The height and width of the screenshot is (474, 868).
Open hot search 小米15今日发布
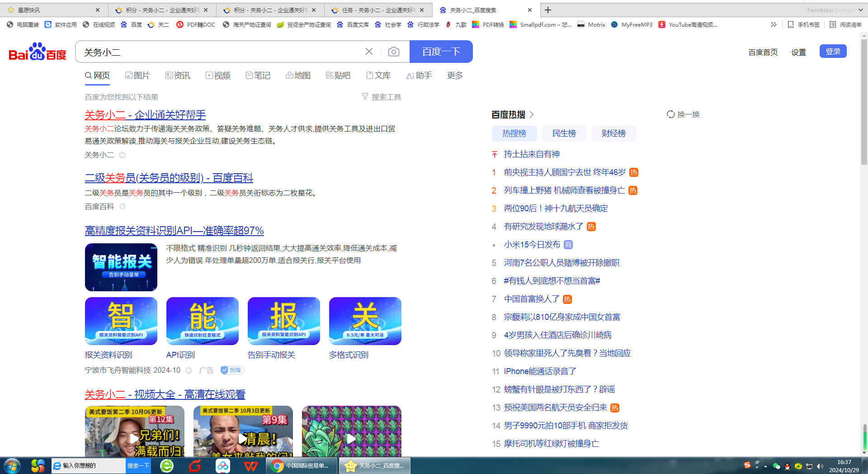click(532, 245)
